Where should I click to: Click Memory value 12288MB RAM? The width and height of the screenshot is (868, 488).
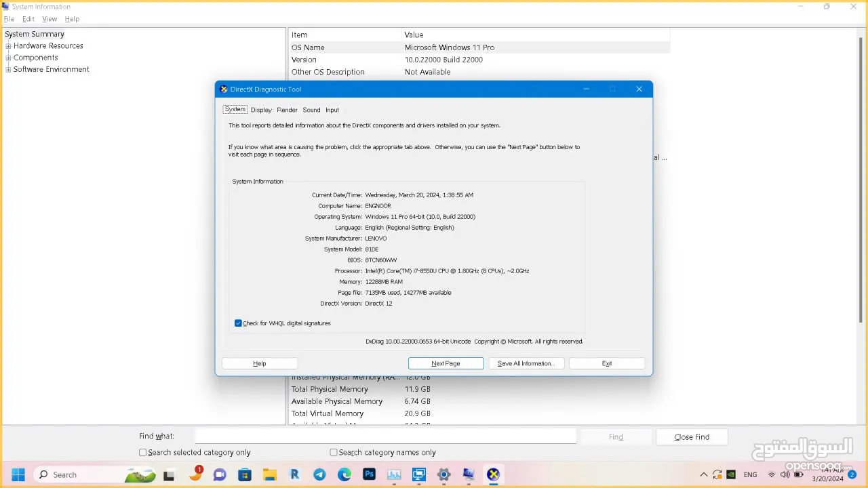[384, 282]
